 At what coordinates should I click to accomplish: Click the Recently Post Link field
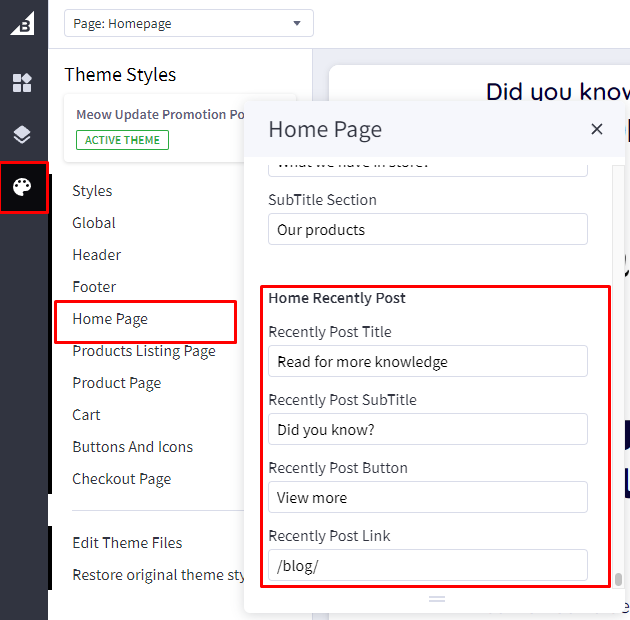click(427, 565)
